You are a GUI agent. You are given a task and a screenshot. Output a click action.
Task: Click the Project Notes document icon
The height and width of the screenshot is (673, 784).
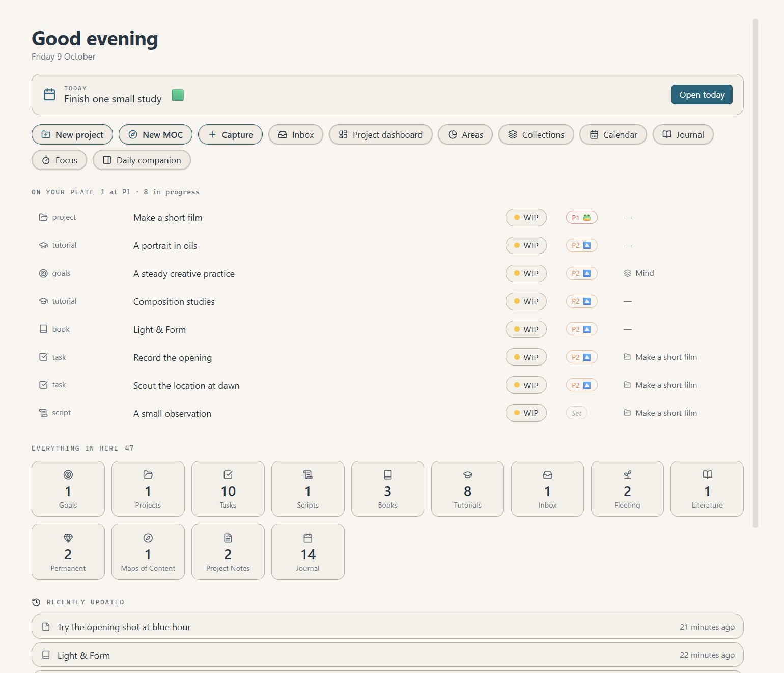coord(228,538)
